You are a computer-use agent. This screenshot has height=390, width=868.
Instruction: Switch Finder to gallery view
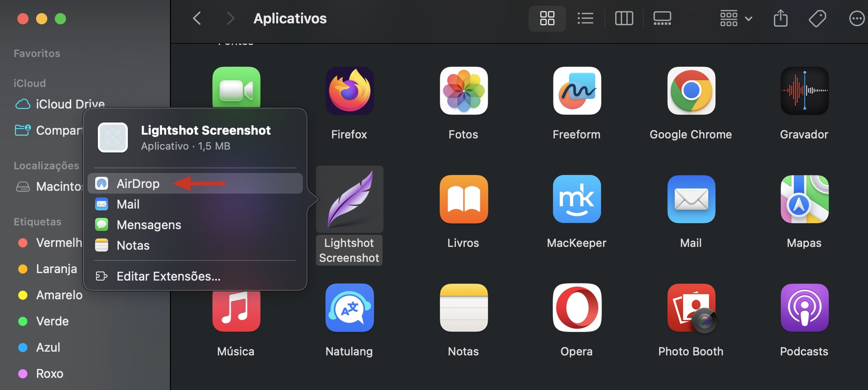click(x=662, y=19)
